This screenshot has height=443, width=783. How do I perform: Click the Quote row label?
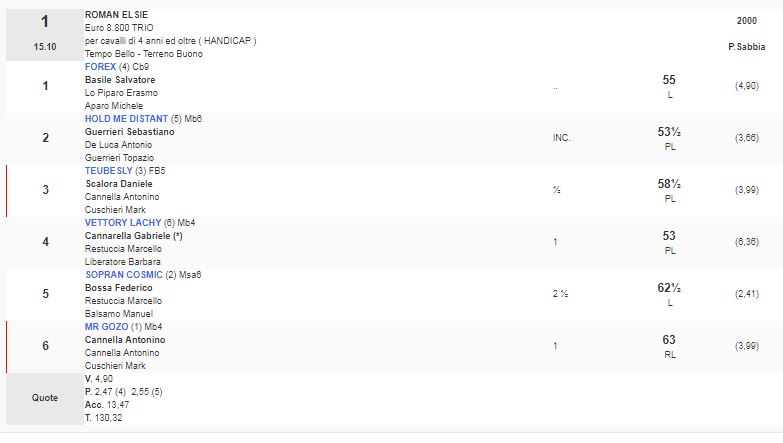tap(45, 397)
